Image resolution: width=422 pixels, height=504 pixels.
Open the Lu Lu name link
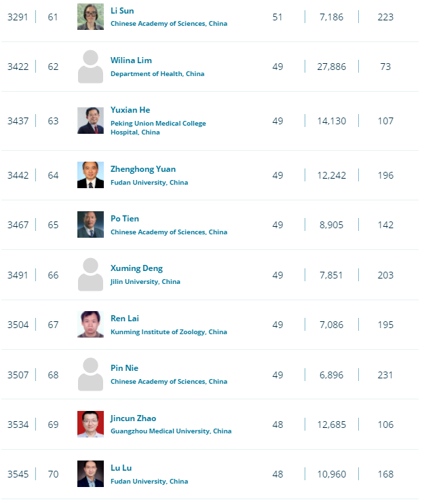[x=121, y=468]
